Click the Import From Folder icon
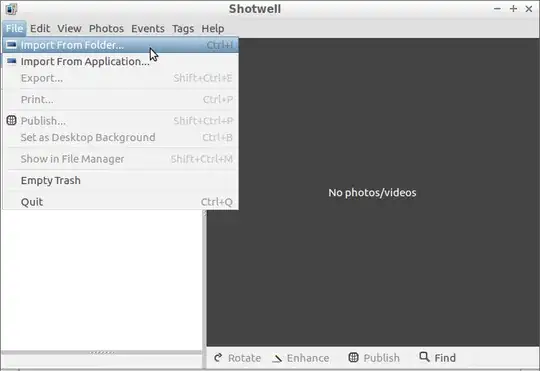 point(11,45)
